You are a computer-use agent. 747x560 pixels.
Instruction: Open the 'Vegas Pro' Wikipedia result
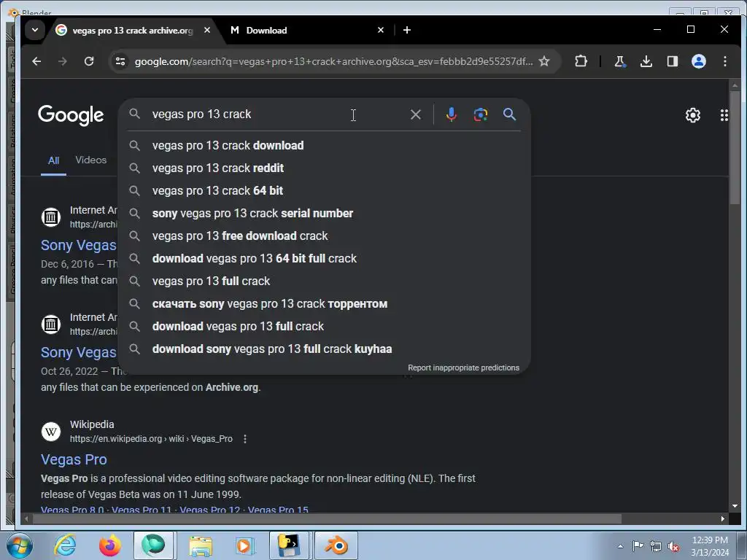click(74, 459)
